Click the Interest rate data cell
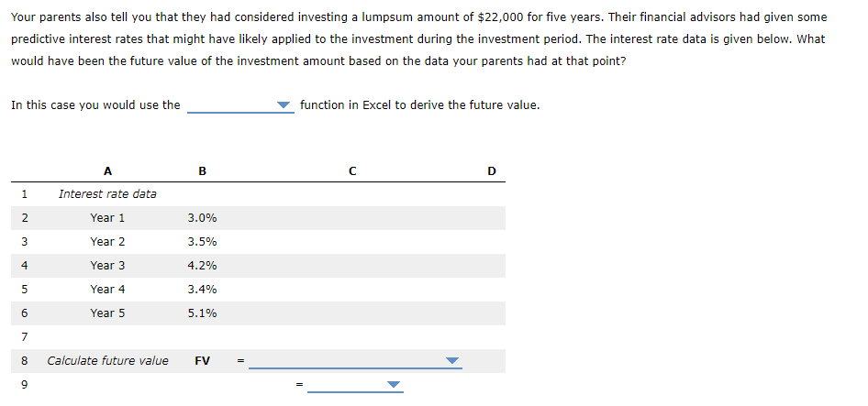The image size is (868, 406). (107, 194)
